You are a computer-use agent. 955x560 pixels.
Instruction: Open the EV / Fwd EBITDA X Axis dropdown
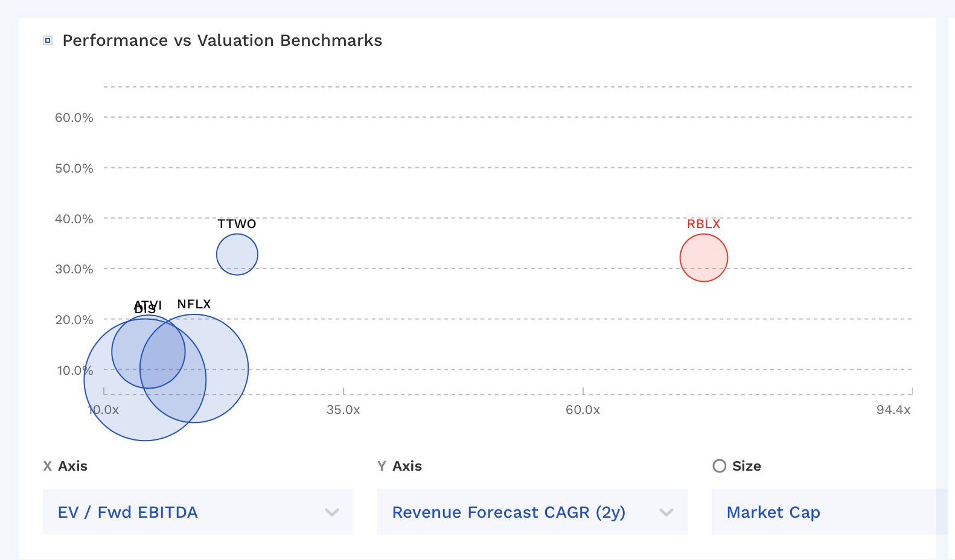coord(198,512)
